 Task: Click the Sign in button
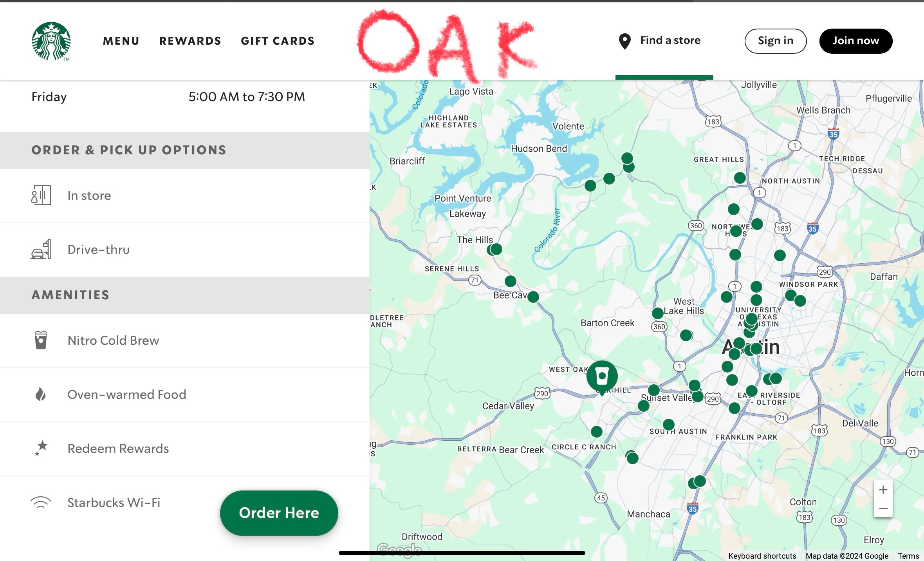coord(776,41)
